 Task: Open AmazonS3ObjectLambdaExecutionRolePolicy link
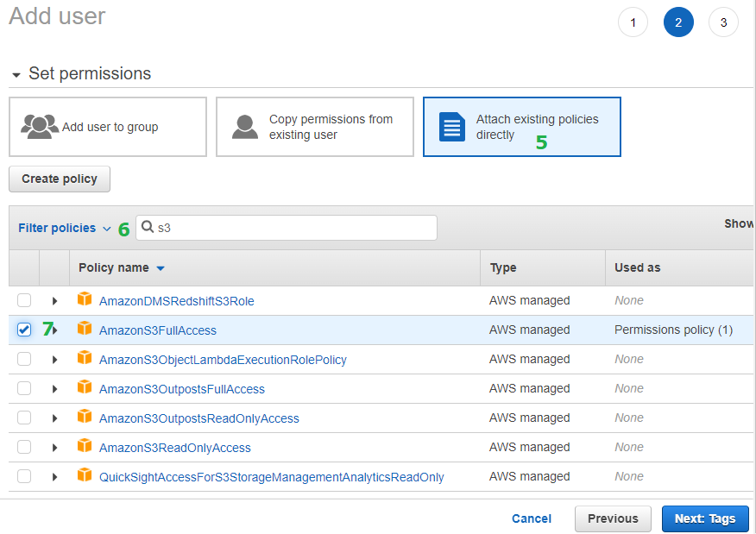[223, 360]
